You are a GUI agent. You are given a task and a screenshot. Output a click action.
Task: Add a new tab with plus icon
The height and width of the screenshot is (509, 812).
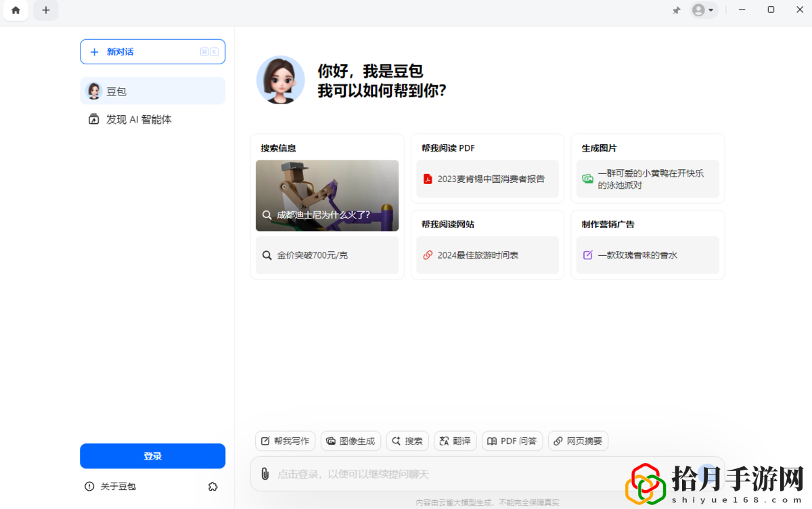click(46, 10)
